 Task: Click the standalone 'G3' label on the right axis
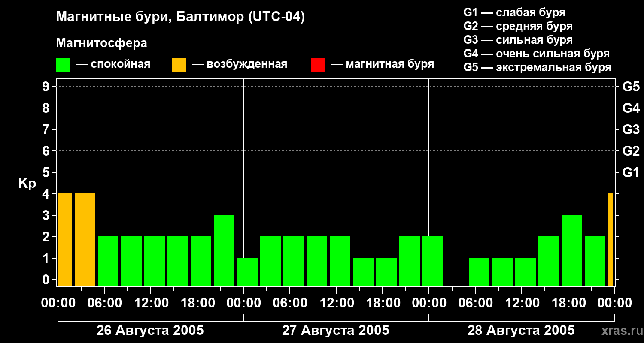point(631,129)
